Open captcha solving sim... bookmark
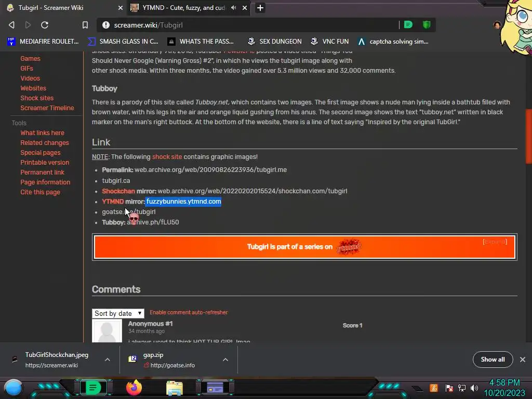The width and height of the screenshot is (532, 399). [394, 42]
